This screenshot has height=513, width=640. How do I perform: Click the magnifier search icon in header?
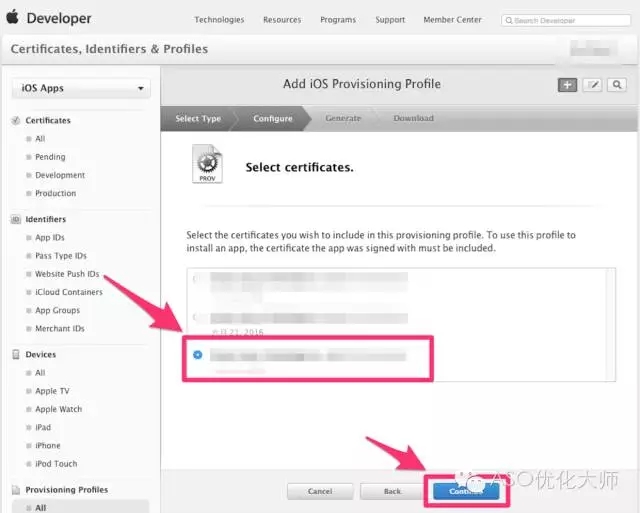617,85
